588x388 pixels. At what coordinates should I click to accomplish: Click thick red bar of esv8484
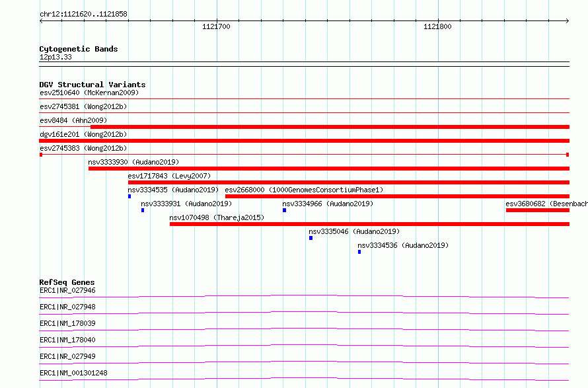(330, 127)
